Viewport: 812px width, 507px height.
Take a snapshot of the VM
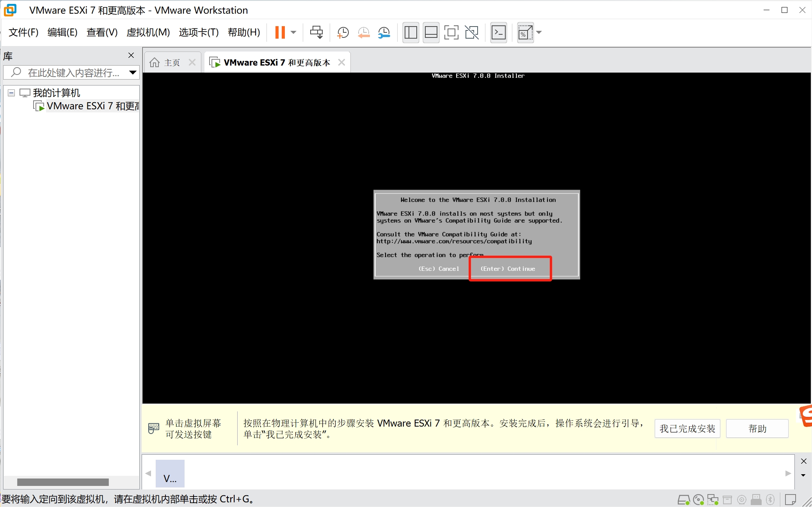343,32
